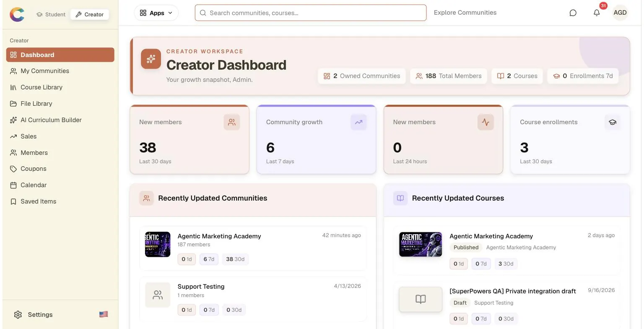
Task: Go to Dashboard in the sidebar
Action: pyautogui.click(x=60, y=55)
